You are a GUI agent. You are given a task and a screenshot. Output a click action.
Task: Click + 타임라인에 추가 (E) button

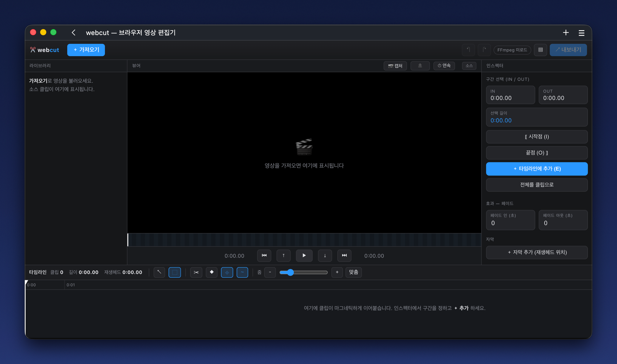coord(537,169)
